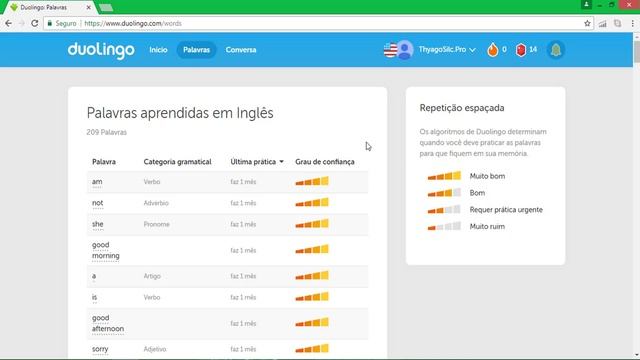Click the streak flame icon
Image resolution: width=640 pixels, height=360 pixels.
pos(493,50)
